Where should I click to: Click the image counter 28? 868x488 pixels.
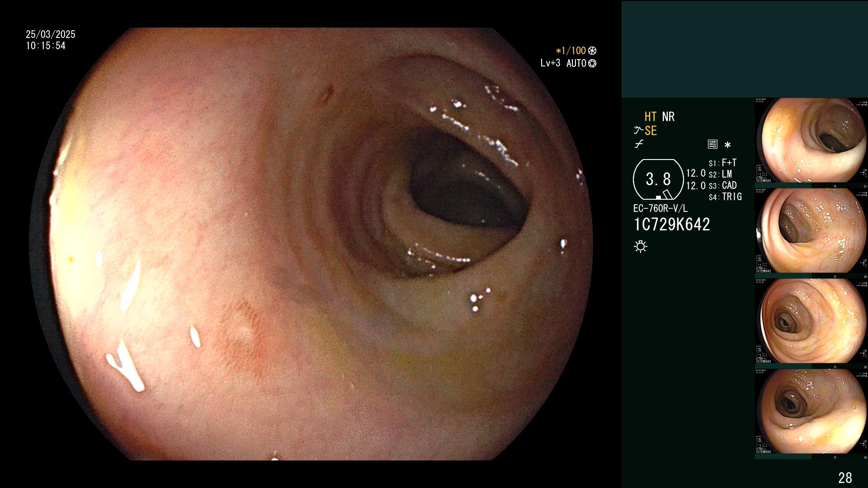(845, 478)
